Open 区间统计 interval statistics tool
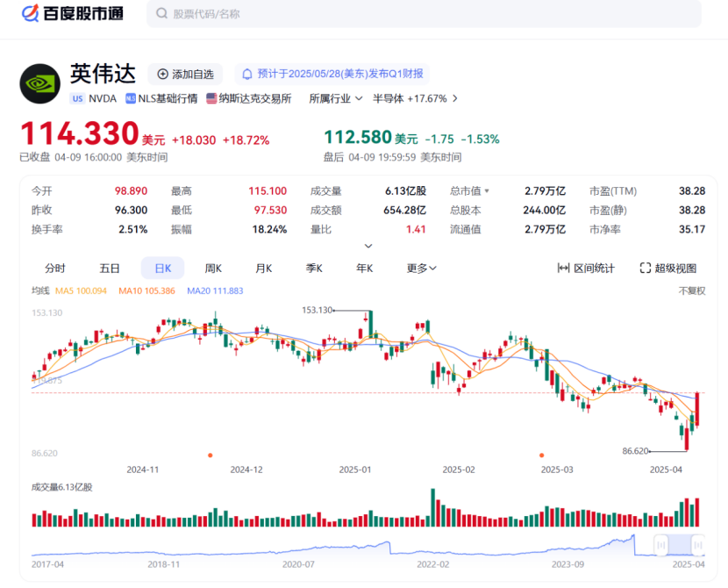 coord(586,268)
